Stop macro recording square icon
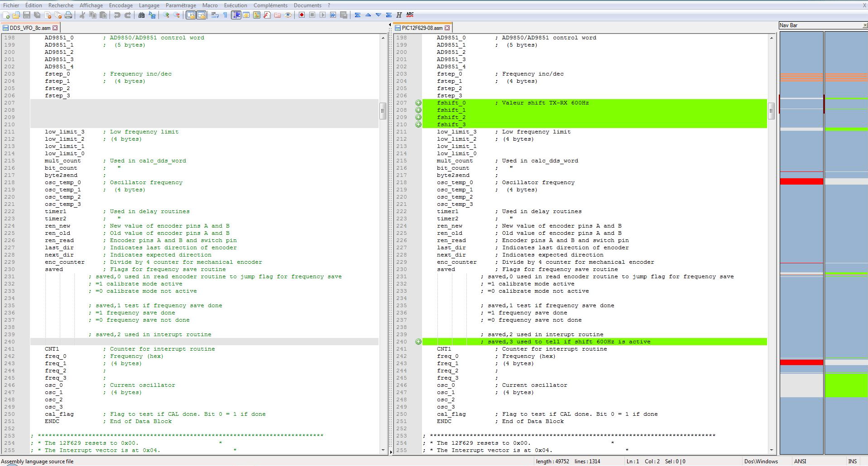Image resolution: width=868 pixels, height=466 pixels. pos(312,15)
